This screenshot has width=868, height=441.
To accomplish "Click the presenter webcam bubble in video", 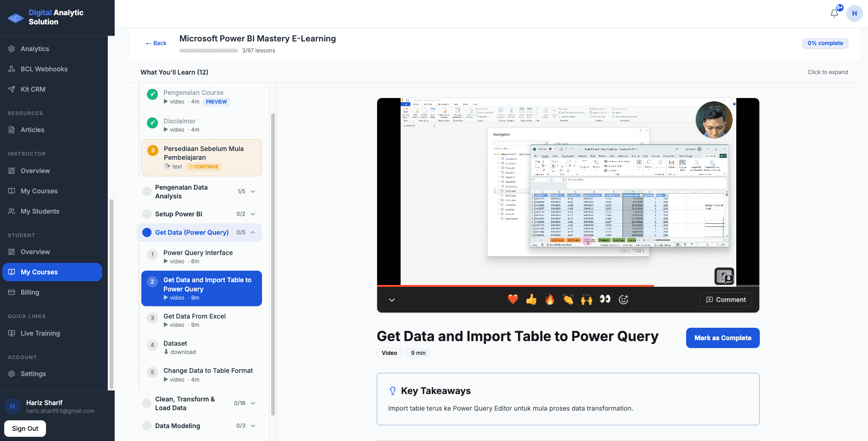I will tap(714, 120).
